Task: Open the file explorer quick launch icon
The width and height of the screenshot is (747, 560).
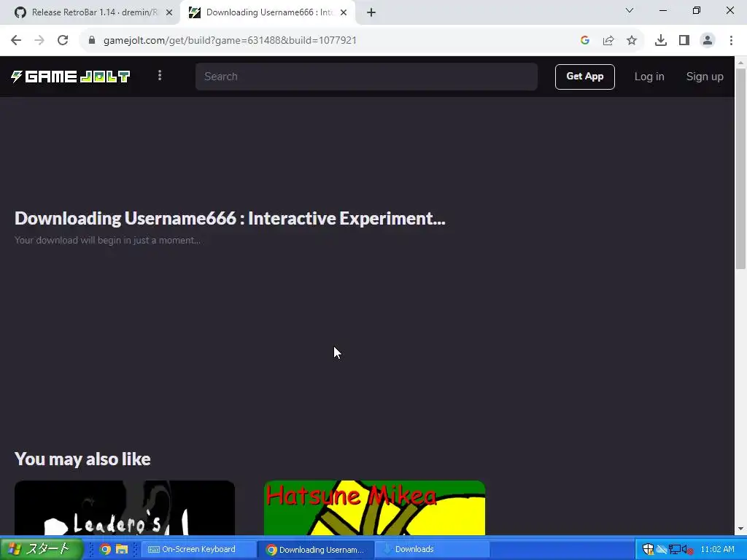Action: pyautogui.click(x=122, y=549)
